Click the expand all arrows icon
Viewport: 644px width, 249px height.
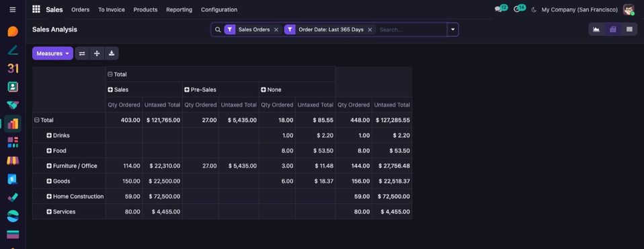pyautogui.click(x=97, y=53)
